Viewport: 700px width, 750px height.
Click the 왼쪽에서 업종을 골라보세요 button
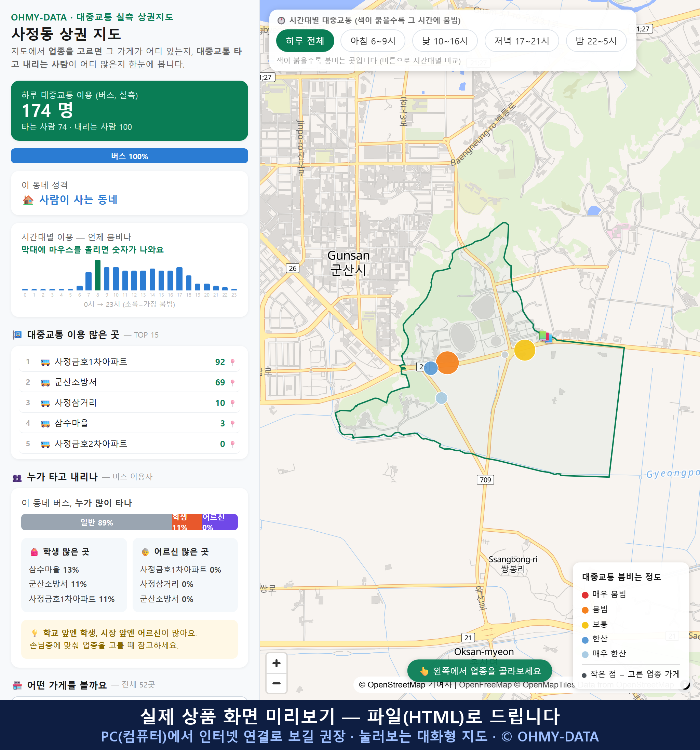tap(480, 671)
